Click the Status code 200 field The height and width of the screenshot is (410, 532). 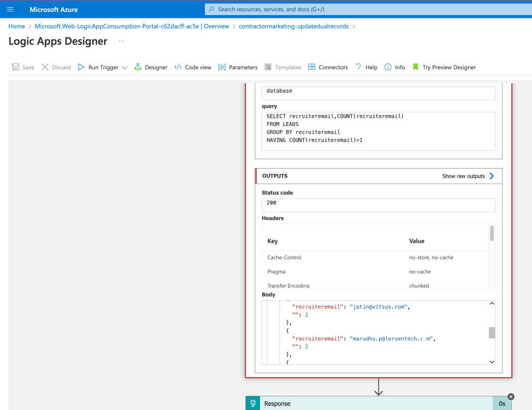(378, 205)
